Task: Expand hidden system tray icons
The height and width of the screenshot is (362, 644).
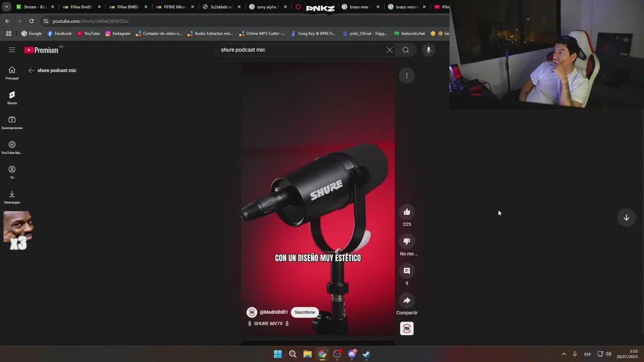Action: tap(563, 354)
